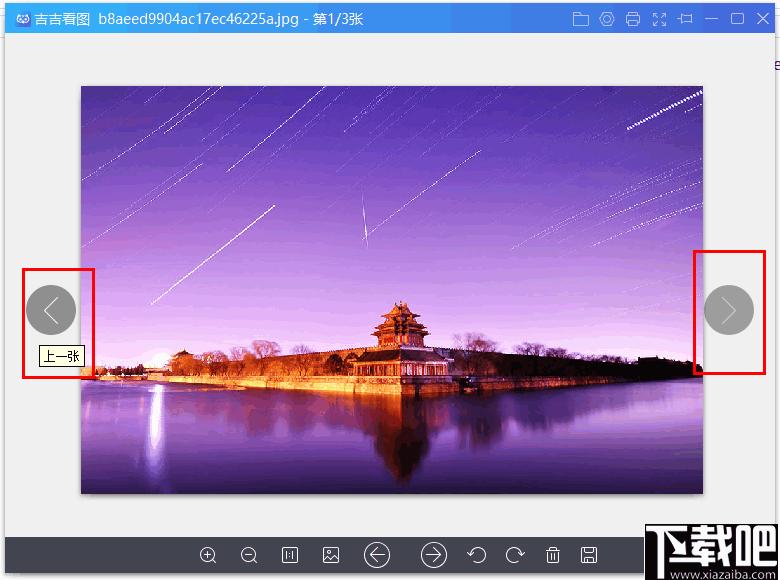Fit the image to the window from the toolbar

331,555
